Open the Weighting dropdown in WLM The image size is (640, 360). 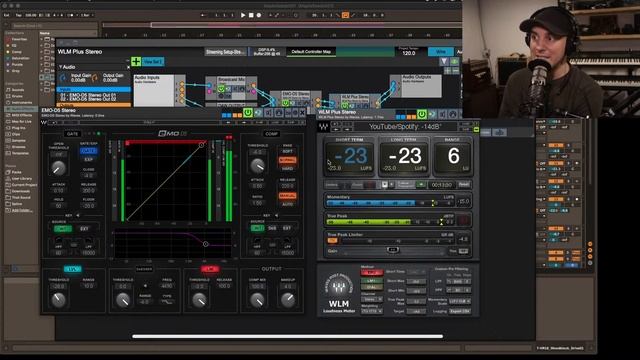pyautogui.click(x=371, y=311)
